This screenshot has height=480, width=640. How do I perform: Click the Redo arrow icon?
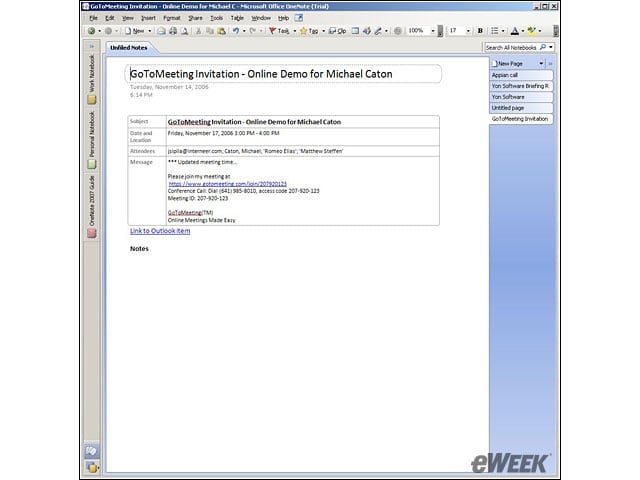click(x=253, y=31)
